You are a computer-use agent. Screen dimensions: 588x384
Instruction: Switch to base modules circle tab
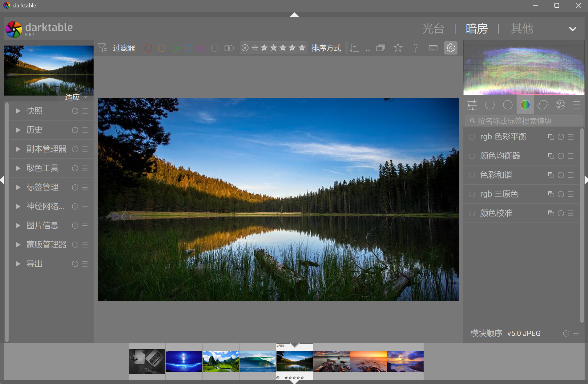click(508, 105)
